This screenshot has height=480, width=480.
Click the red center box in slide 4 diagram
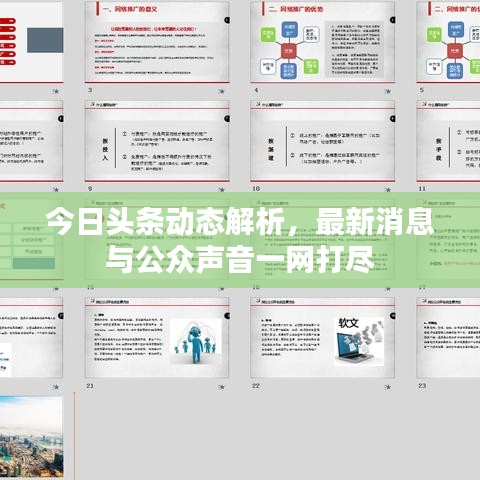(x=289, y=51)
